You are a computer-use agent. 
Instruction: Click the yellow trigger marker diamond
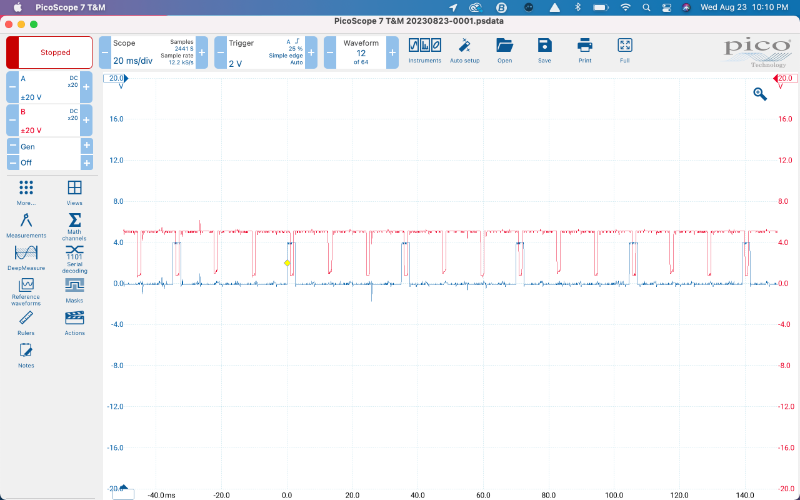[287, 263]
